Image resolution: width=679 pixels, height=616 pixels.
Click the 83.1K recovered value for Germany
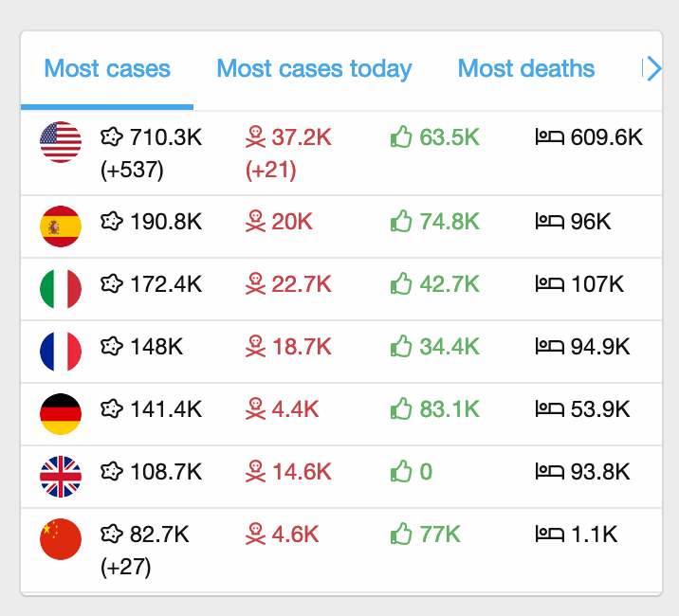(x=450, y=409)
